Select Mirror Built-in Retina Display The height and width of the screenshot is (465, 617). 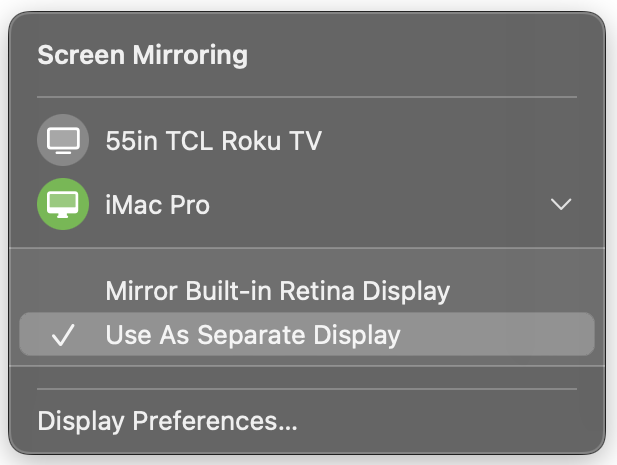tap(277, 292)
